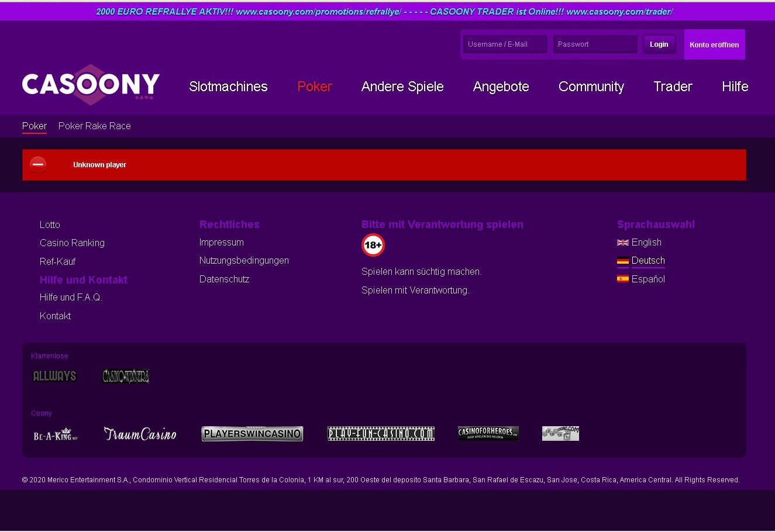Click the 'Klammlose' section label
Image resolution: width=775 pixels, height=532 pixels.
(50, 356)
